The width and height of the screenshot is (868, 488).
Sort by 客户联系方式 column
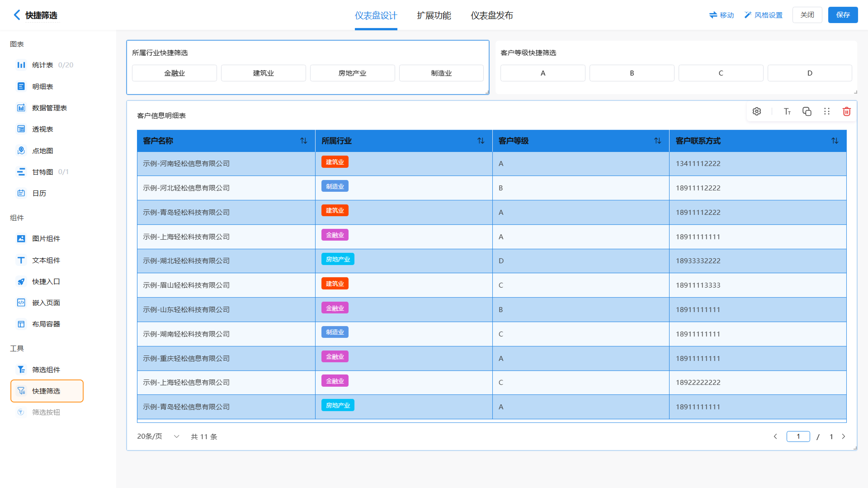point(835,140)
